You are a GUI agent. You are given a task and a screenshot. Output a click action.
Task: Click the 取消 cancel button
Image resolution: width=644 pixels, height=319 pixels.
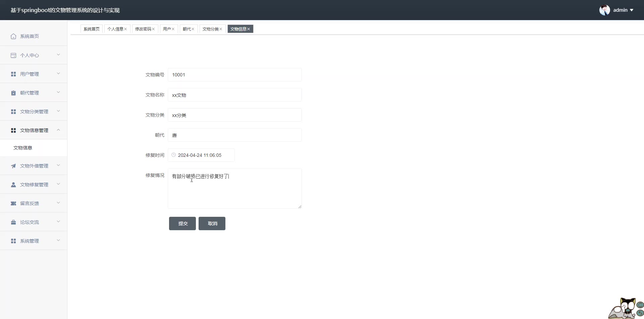pos(212,224)
